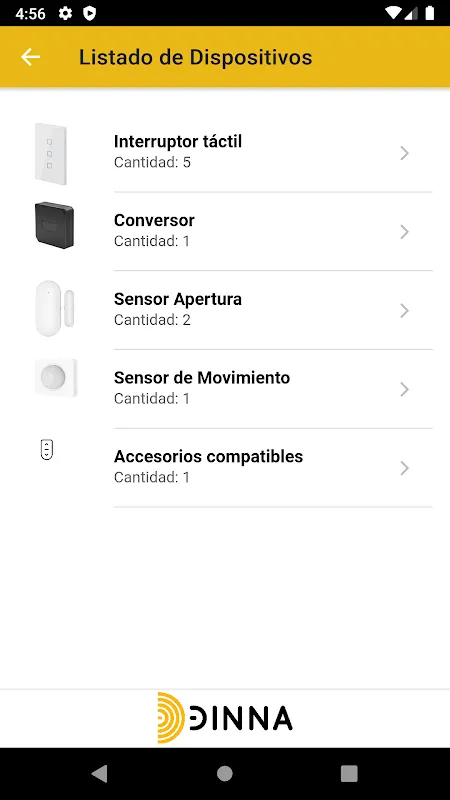The height and width of the screenshot is (800, 450).
Task: Tap Android back navigation triangle
Action: [99, 773]
